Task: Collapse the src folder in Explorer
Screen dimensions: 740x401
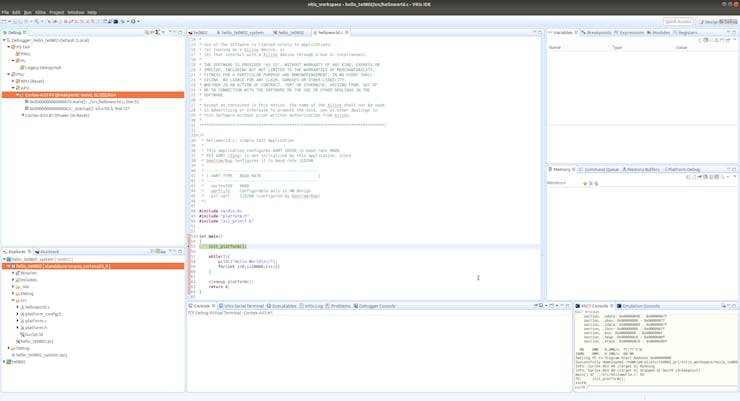Action: tap(13, 300)
